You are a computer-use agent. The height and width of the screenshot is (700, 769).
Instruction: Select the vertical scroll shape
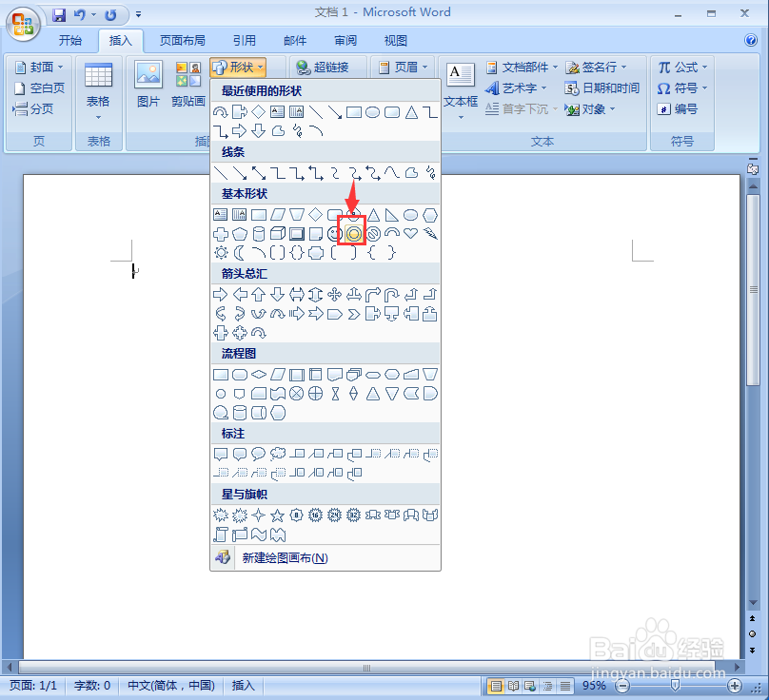221,535
